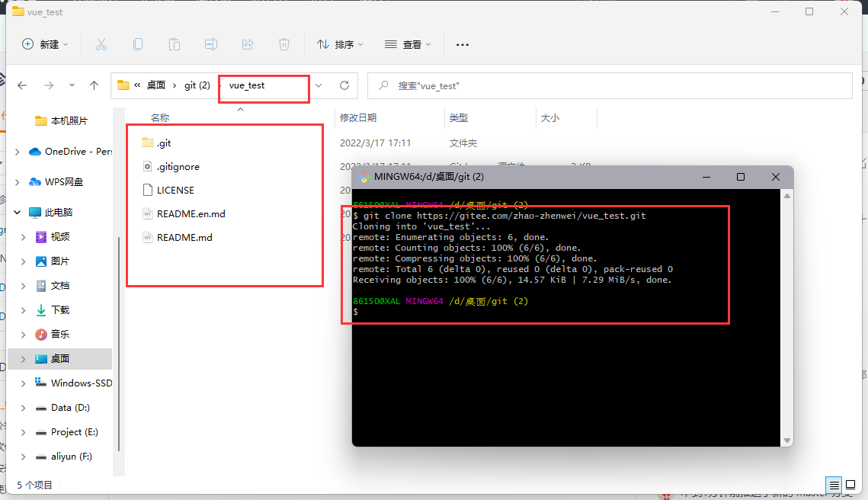The height and width of the screenshot is (500, 868).
Task: Close the MINGW64 terminal window
Action: click(776, 177)
